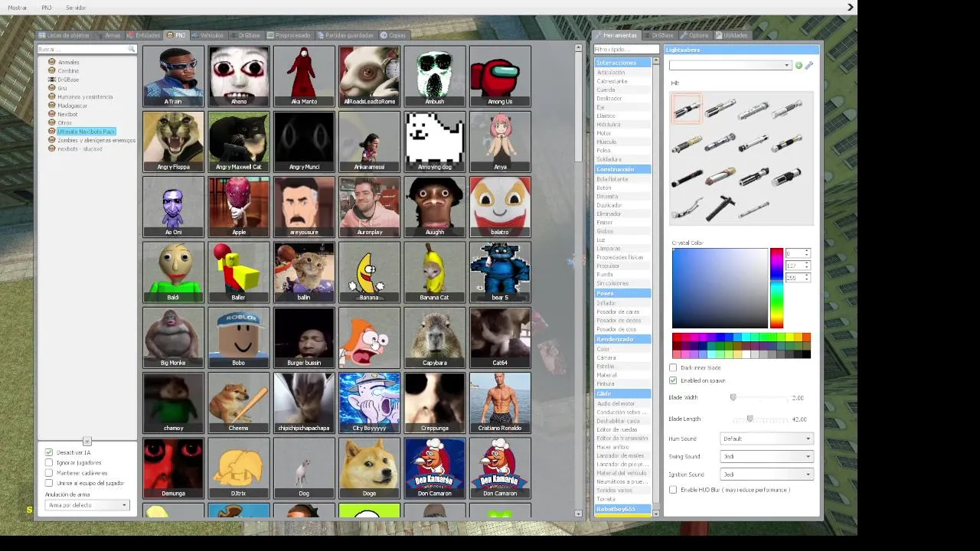Spawn the Baldi nextbot

173,272
